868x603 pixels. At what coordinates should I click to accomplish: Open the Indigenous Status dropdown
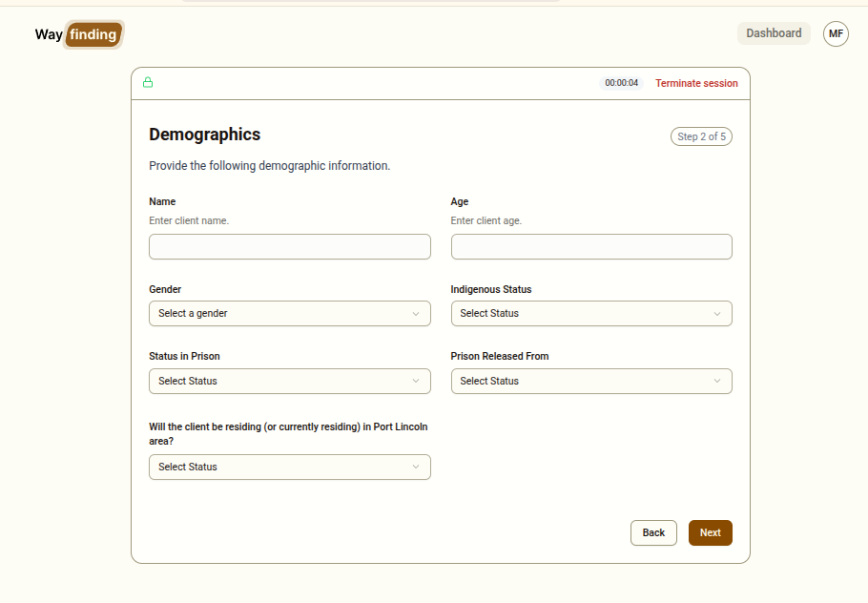tap(591, 313)
